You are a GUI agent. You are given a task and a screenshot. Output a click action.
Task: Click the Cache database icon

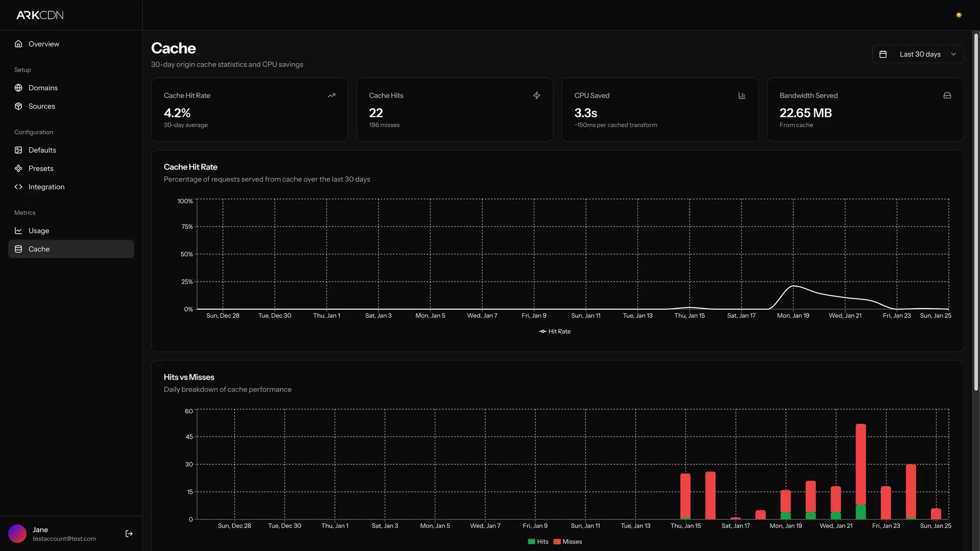pyautogui.click(x=18, y=249)
